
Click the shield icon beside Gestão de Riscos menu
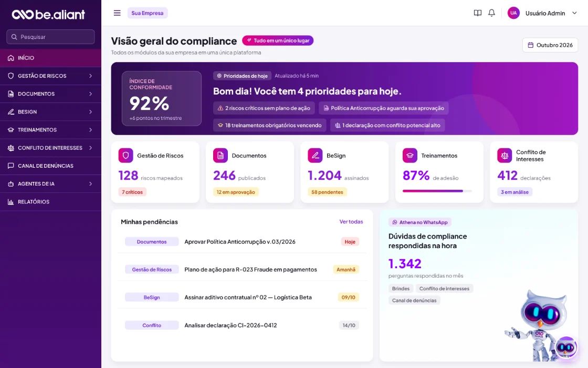pyautogui.click(x=11, y=76)
